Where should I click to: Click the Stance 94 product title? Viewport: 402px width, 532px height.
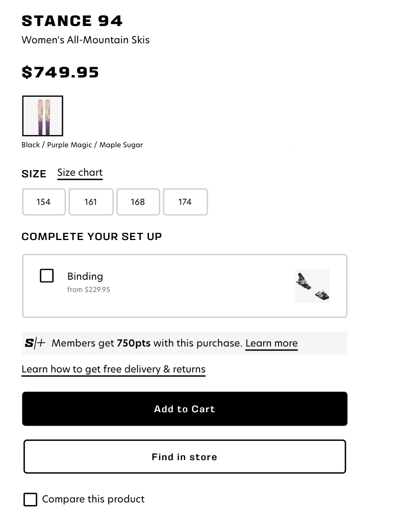click(72, 21)
